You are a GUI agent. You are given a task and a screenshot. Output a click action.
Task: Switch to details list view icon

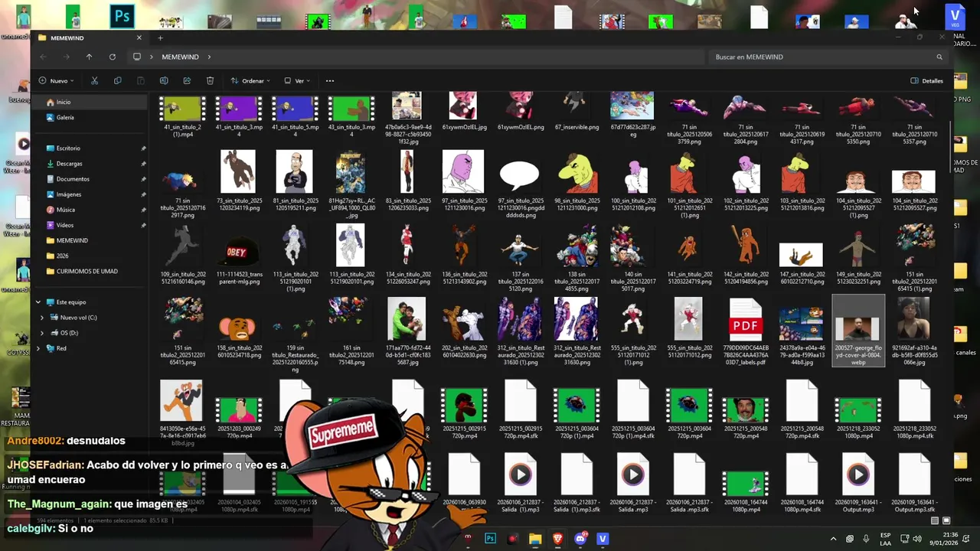click(x=935, y=520)
